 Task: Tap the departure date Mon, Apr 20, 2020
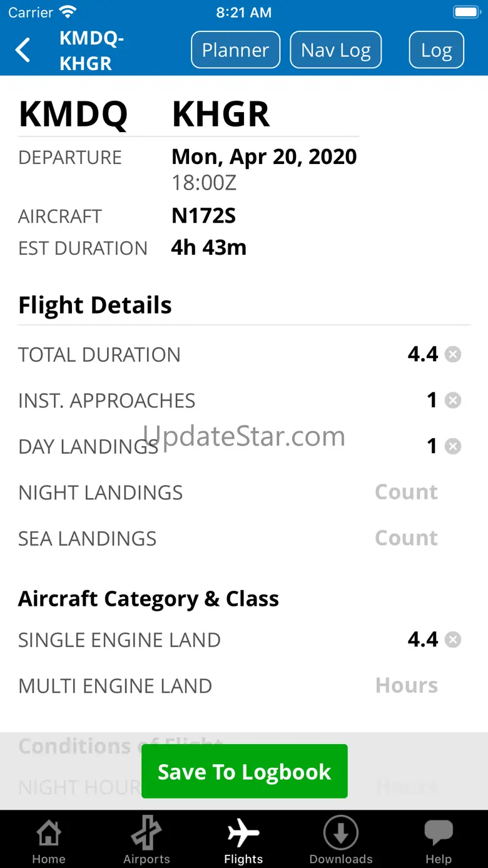click(264, 157)
